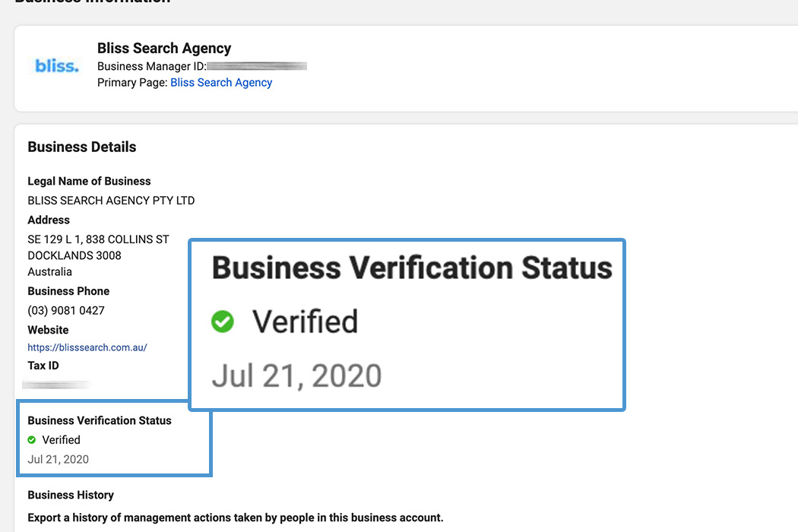798x532 pixels.
Task: Select the 'Bliss Search Agency' heading text
Action: click(164, 48)
